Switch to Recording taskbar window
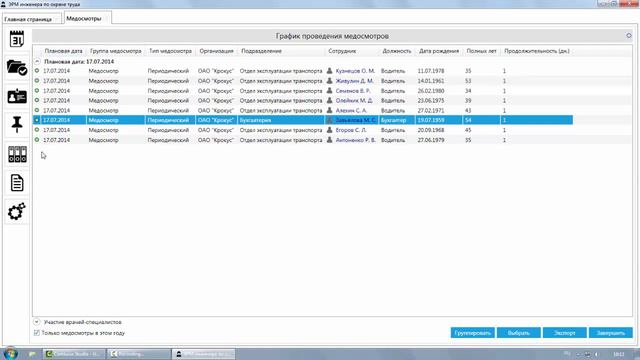This screenshot has width=640, height=360. click(139, 354)
